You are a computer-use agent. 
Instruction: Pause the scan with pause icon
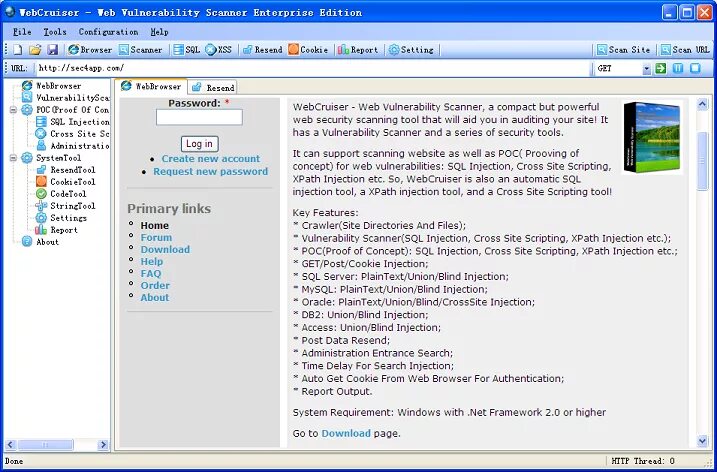pyautogui.click(x=678, y=69)
